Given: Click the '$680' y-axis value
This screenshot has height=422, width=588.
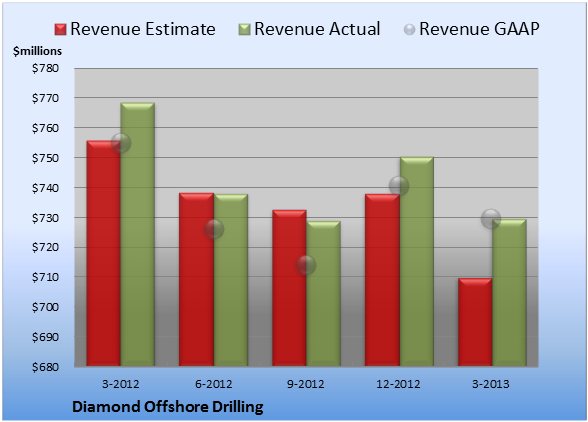Looking at the screenshot, I should pyautogui.click(x=45, y=367).
